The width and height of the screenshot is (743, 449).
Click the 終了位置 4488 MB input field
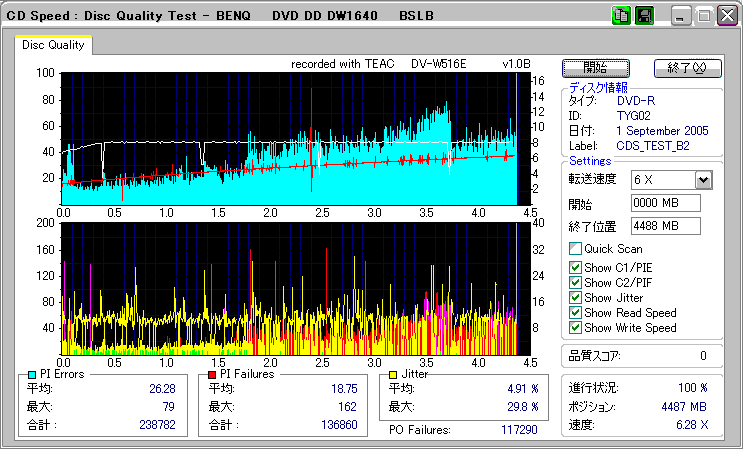coord(666,226)
